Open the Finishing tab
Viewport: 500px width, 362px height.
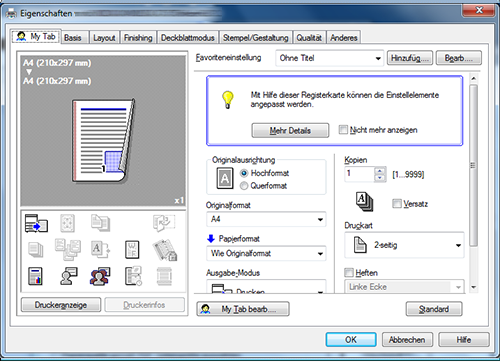click(138, 38)
